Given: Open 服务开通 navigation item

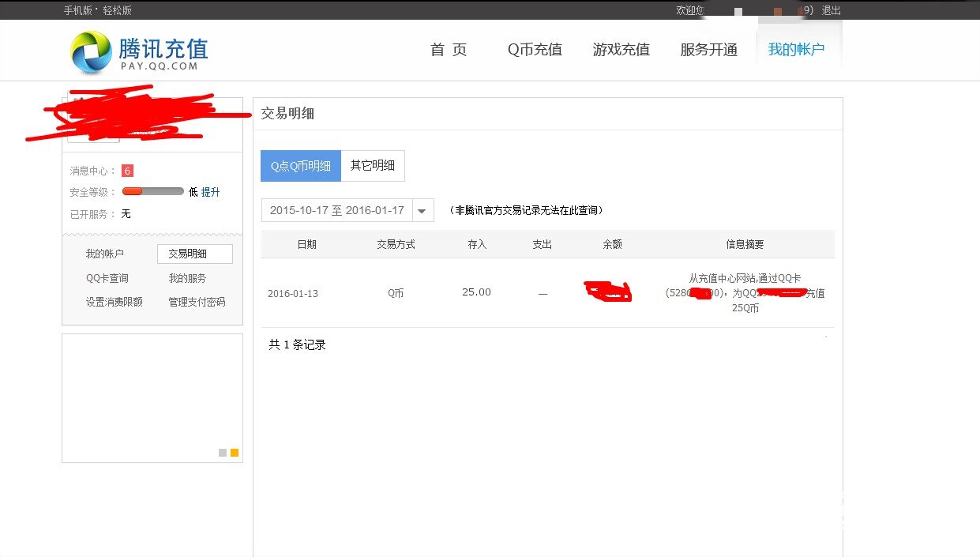Looking at the screenshot, I should [x=709, y=50].
